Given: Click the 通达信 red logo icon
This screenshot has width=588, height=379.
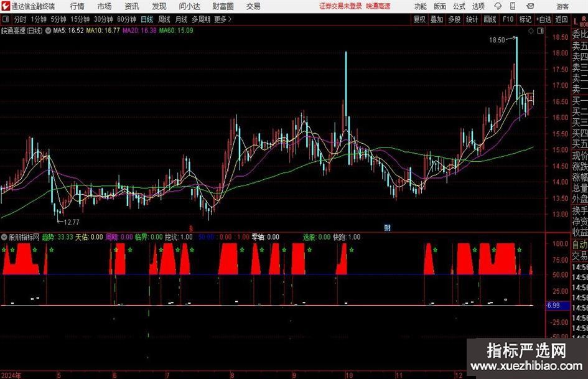Looking at the screenshot, I should (5, 6).
